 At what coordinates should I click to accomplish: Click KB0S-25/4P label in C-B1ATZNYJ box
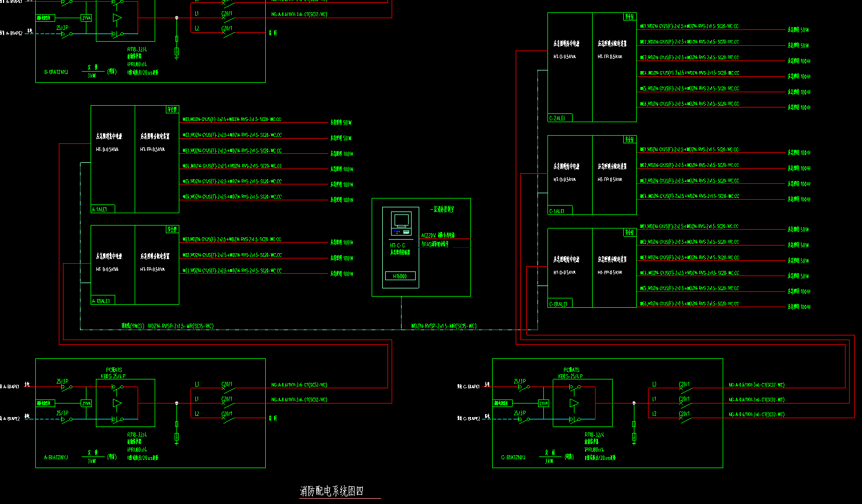pyautogui.click(x=570, y=376)
